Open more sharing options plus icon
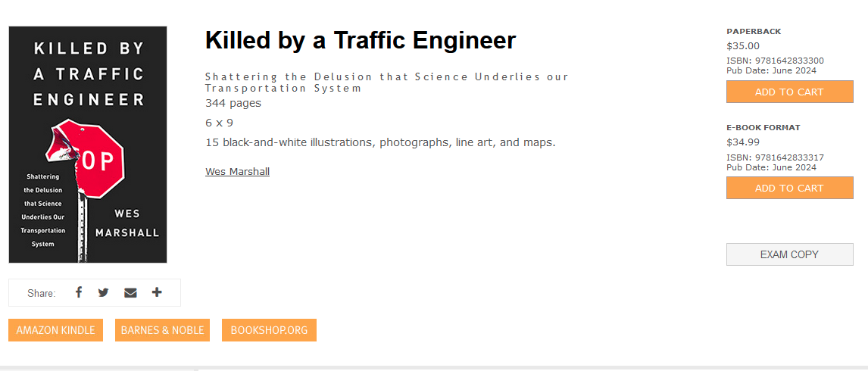Screen dimensions: 868x371 pyautogui.click(x=158, y=292)
